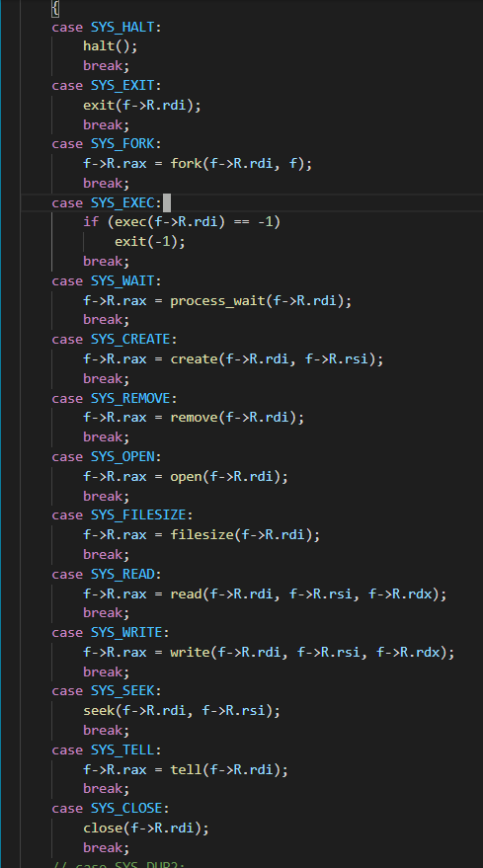Screen dimensions: 483x868
Task: Click the process_wait(f->R.rdi) line
Action: (217, 300)
